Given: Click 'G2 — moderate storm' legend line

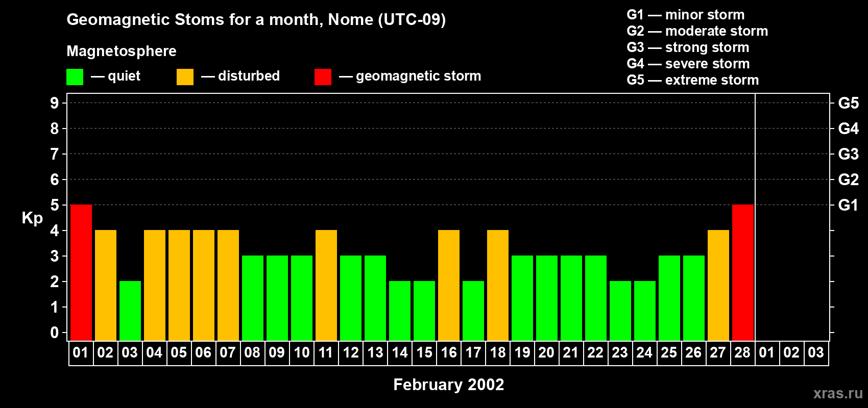Looking at the screenshot, I should [697, 31].
